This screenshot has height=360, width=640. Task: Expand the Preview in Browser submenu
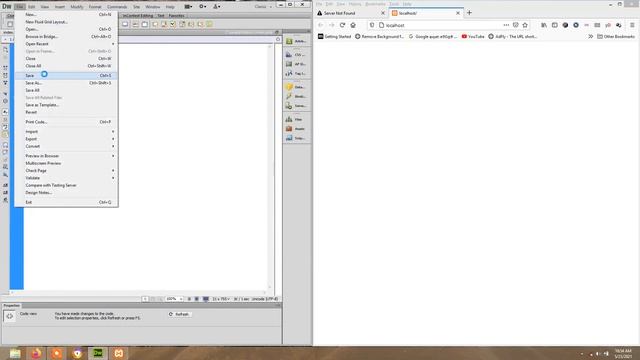[x=67, y=156]
